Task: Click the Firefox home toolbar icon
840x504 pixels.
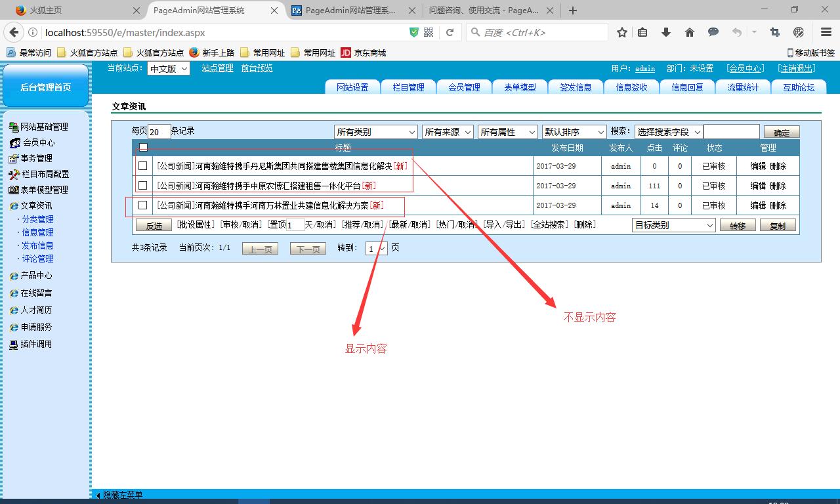Action: [689, 32]
